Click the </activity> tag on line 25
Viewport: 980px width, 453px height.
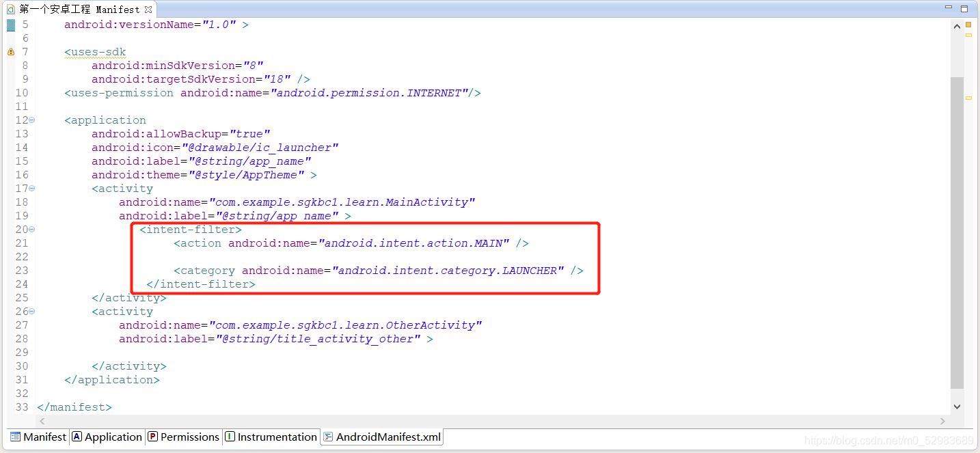pos(129,298)
